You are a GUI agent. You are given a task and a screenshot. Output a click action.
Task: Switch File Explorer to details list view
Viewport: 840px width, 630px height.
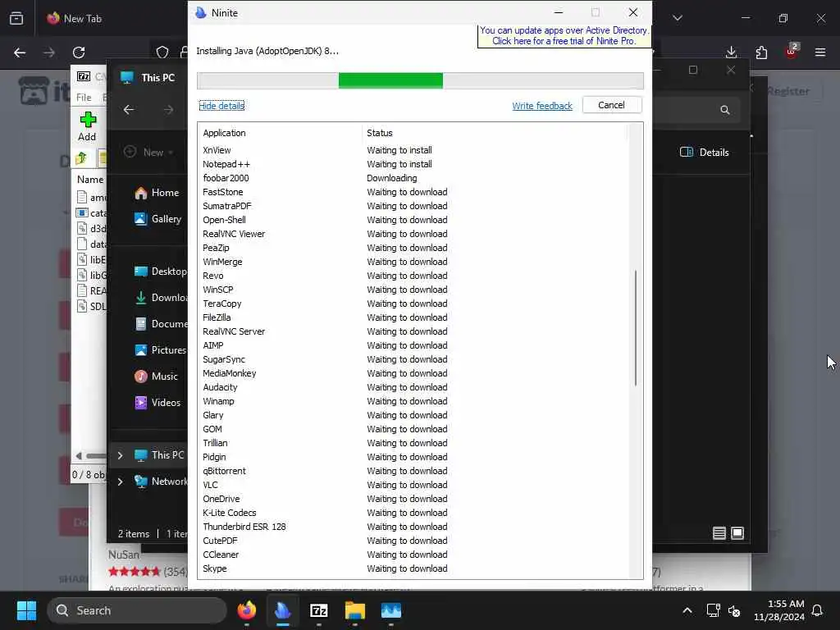click(719, 533)
